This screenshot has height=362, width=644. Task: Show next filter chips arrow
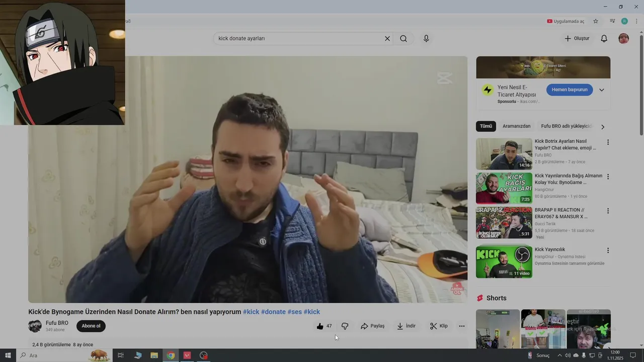603,127
